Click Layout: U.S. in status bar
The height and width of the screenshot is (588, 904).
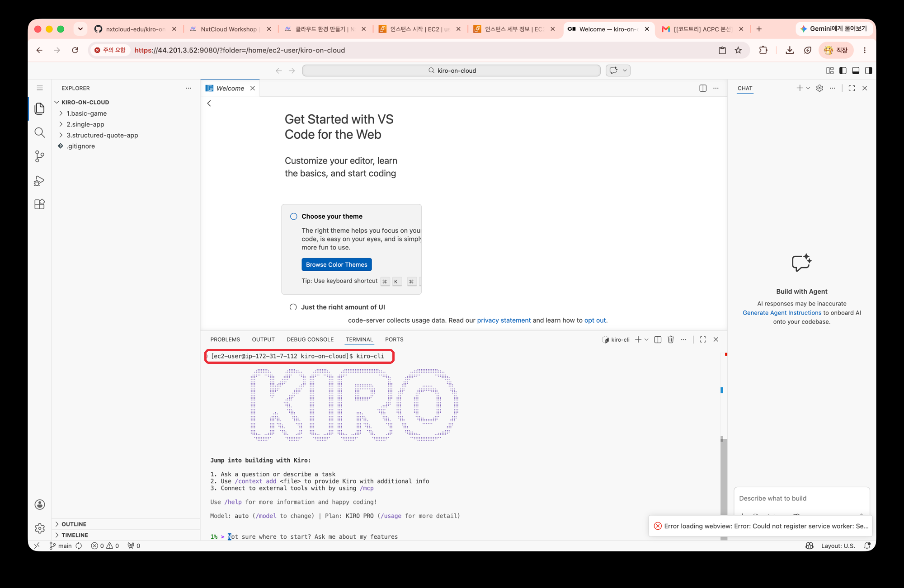point(838,546)
